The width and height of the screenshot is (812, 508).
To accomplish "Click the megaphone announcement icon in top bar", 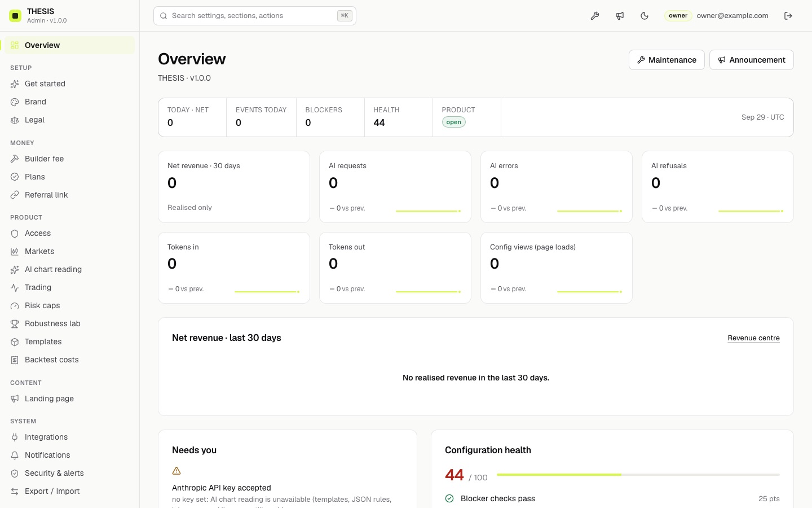I will [x=620, y=16].
